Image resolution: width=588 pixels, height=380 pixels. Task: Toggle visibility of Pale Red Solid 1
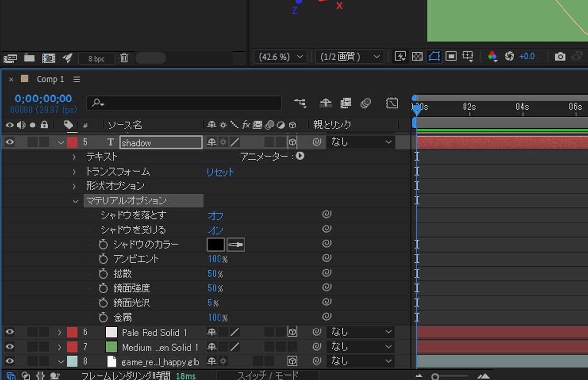(x=9, y=332)
